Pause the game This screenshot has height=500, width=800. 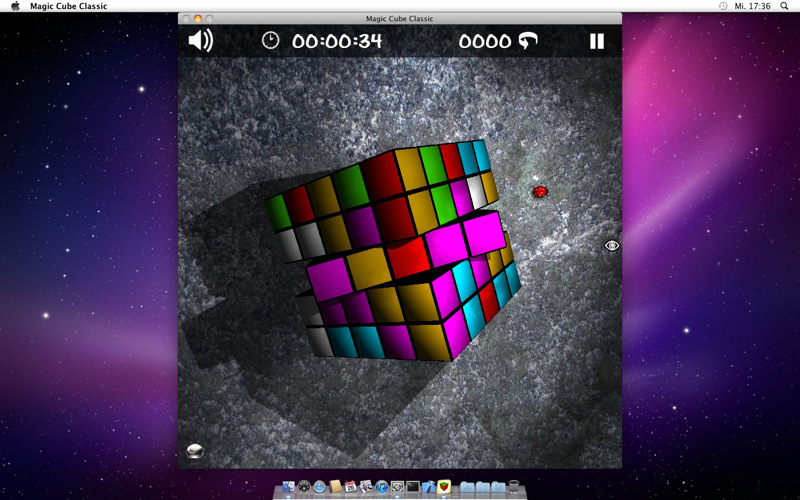click(x=596, y=41)
